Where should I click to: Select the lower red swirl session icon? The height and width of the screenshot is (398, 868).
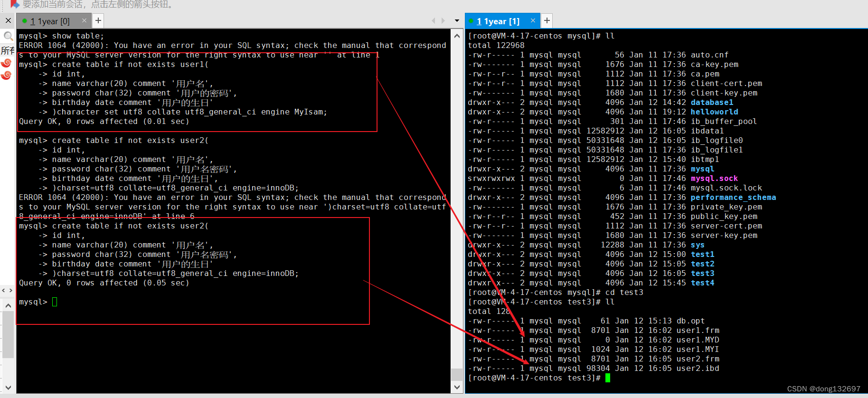(x=6, y=75)
